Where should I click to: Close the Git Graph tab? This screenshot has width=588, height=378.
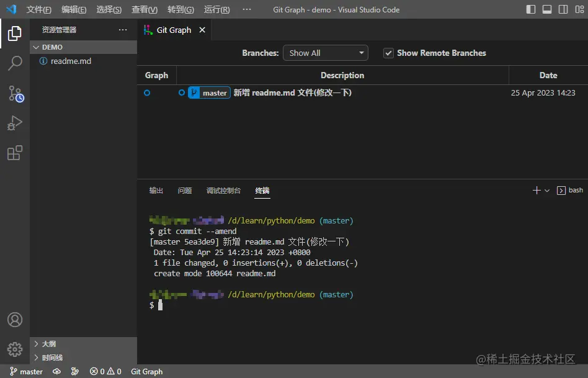202,30
